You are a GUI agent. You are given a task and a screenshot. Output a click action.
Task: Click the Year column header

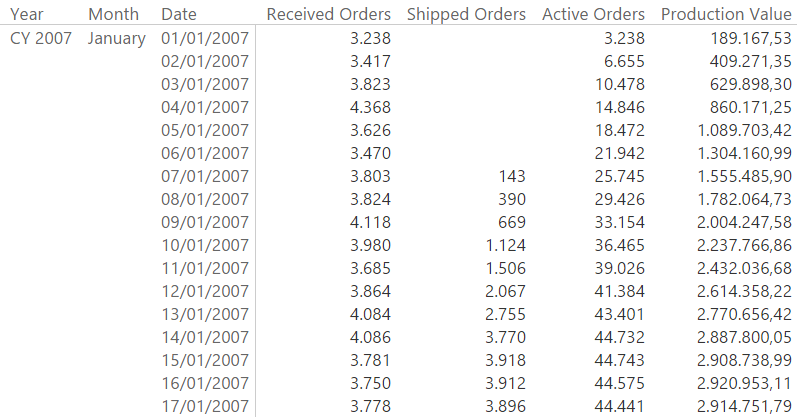27,14
